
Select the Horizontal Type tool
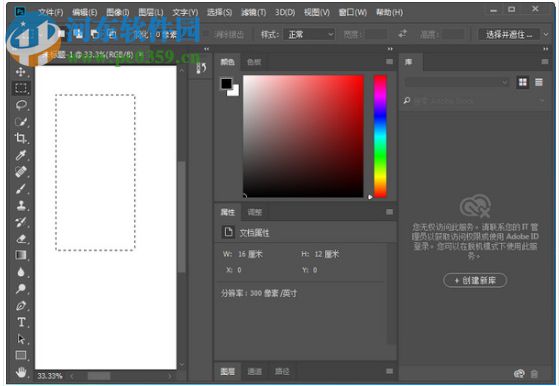[x=21, y=322]
